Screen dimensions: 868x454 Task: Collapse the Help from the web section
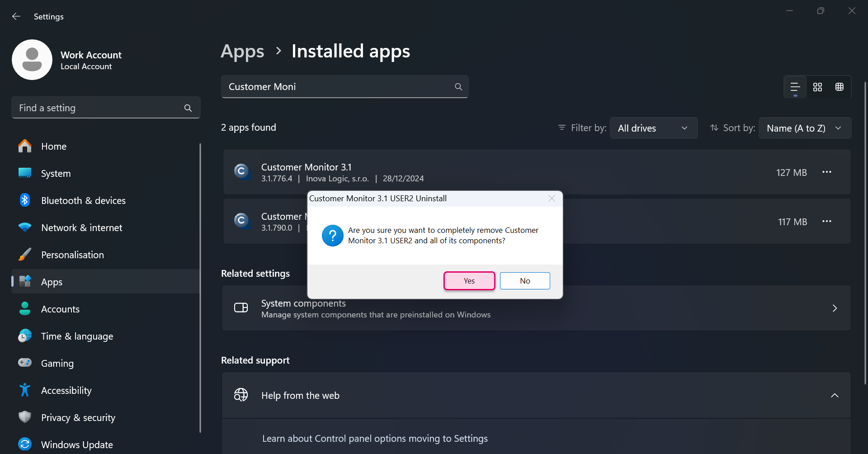835,396
